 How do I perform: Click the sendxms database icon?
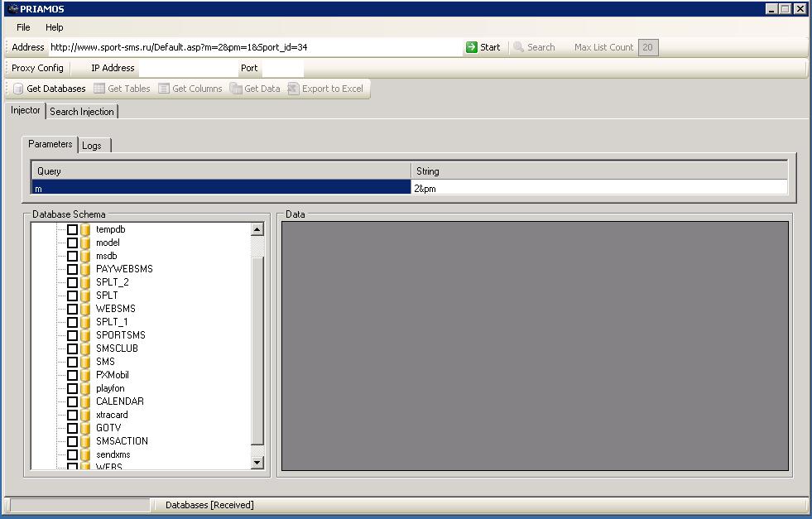85,454
